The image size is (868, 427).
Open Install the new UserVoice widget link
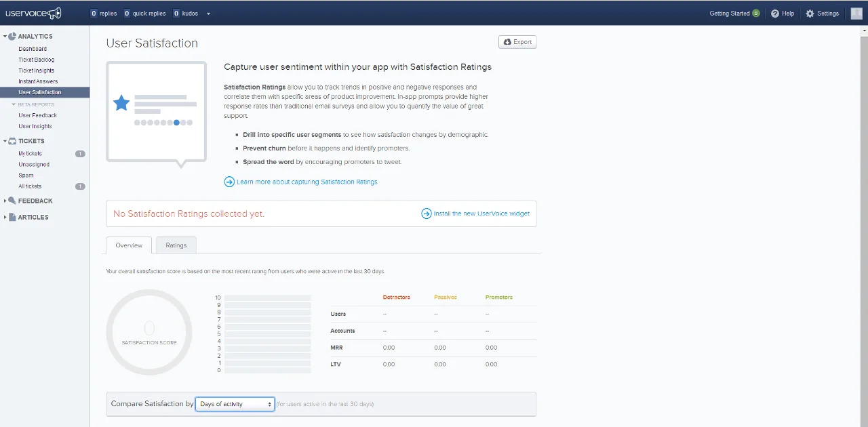click(481, 213)
